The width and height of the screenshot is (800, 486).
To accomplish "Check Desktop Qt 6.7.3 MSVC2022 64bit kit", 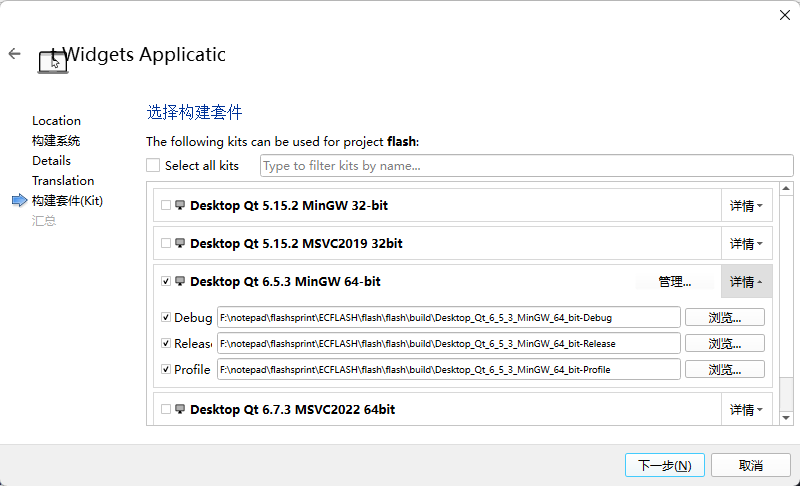I will 166,409.
